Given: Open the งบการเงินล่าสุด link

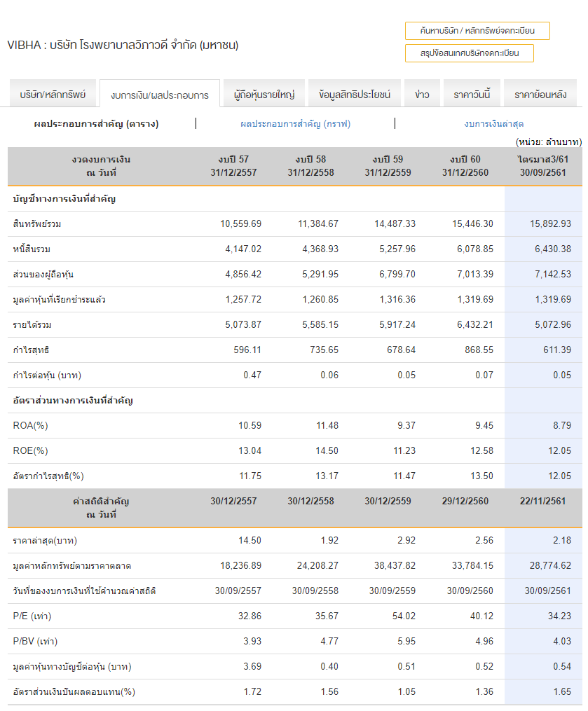Looking at the screenshot, I should point(493,124).
